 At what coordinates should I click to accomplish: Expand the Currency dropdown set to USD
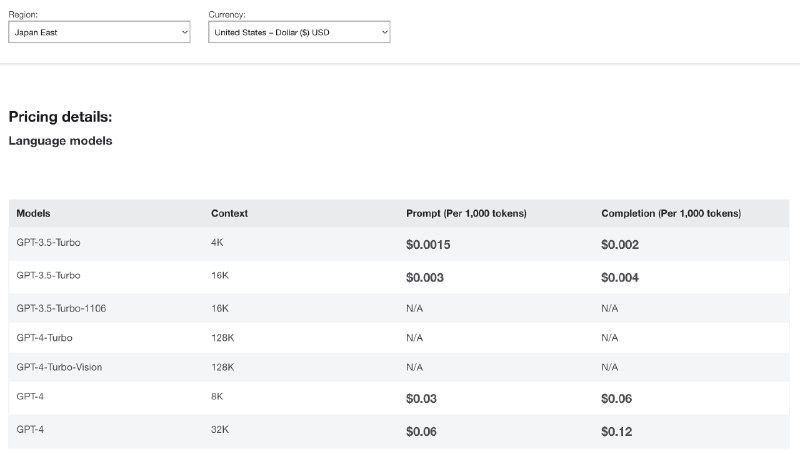[x=299, y=32]
